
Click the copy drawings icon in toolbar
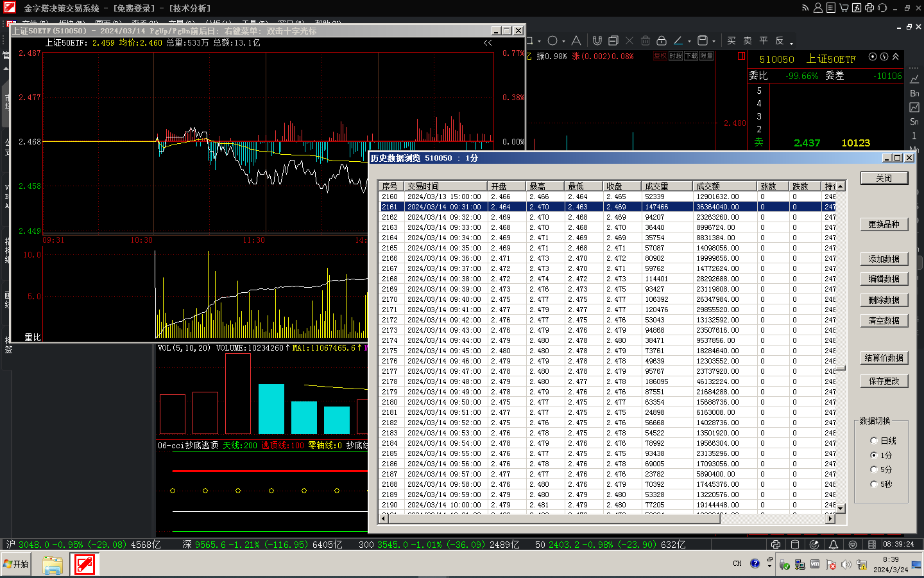[613, 40]
